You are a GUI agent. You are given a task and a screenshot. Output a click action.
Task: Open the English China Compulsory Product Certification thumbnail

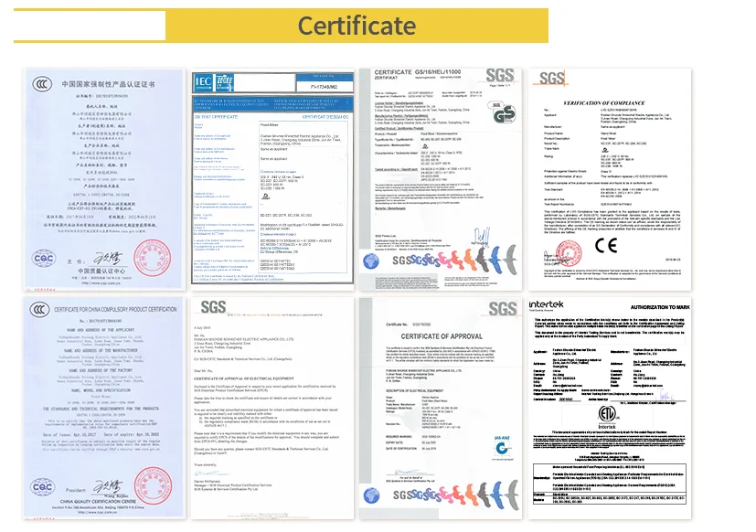pyautogui.click(x=104, y=408)
